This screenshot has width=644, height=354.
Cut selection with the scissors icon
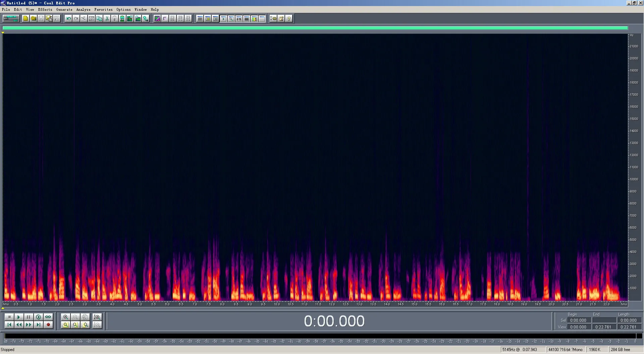pos(107,18)
